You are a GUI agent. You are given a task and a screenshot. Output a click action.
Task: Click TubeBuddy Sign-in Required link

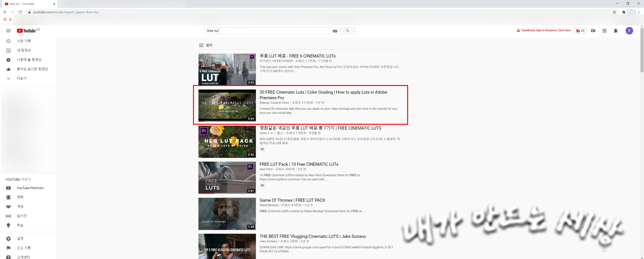coord(546,31)
